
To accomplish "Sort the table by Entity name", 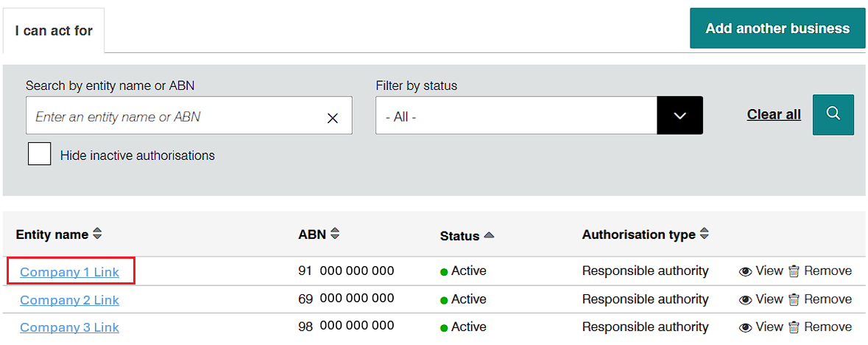I will (97, 234).
